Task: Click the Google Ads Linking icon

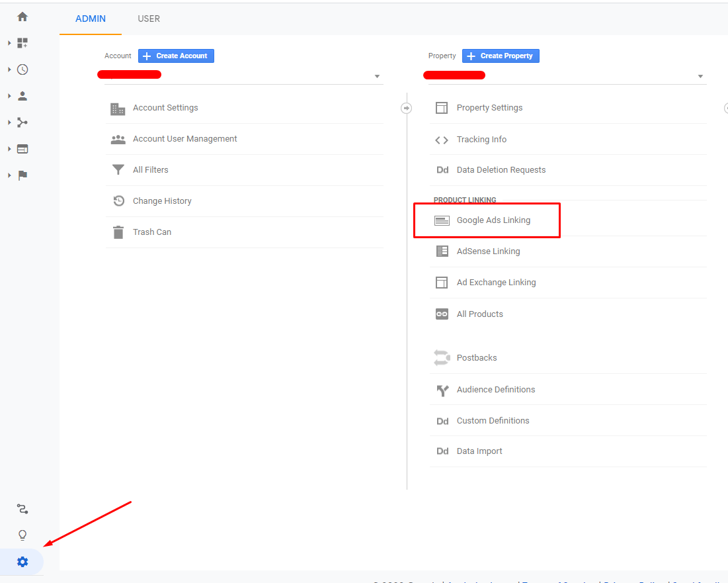Action: 442,220
